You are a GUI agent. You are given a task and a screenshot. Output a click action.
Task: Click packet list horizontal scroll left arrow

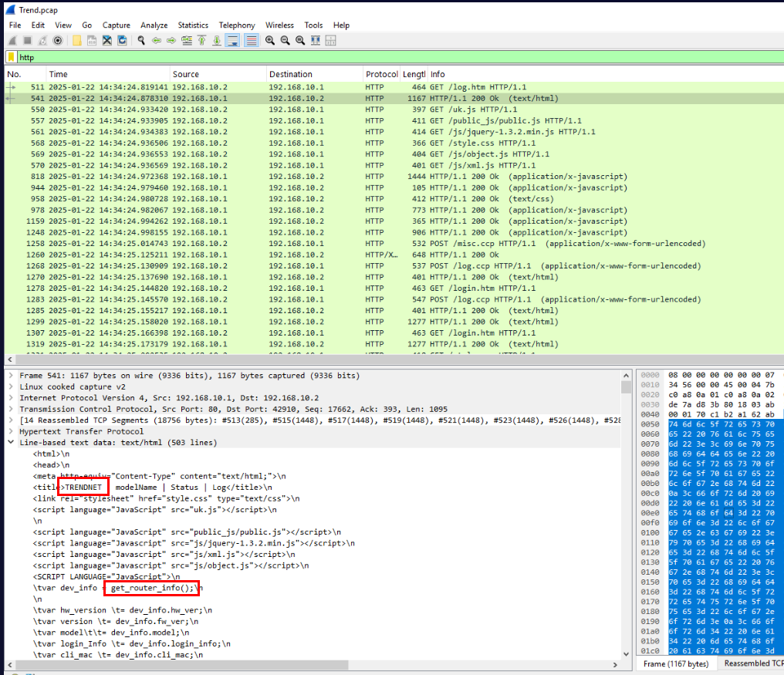point(10,359)
